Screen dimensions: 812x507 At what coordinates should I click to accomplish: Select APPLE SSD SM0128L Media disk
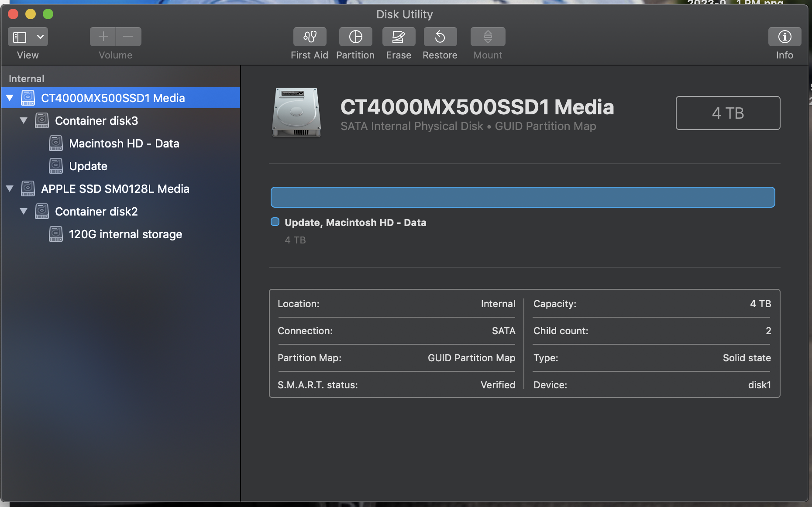coord(120,188)
